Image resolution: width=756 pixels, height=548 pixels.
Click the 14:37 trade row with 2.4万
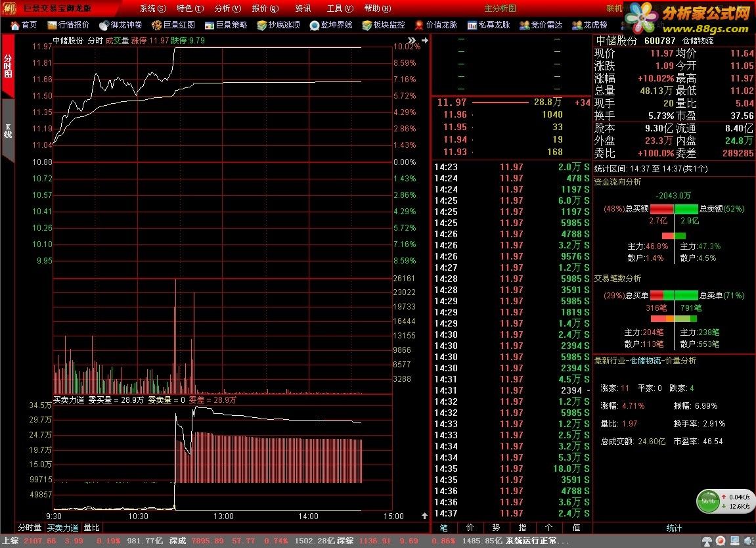(512, 513)
